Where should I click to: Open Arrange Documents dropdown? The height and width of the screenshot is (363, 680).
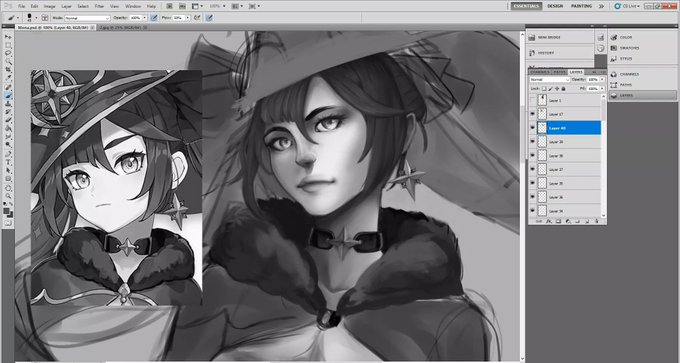click(237, 6)
